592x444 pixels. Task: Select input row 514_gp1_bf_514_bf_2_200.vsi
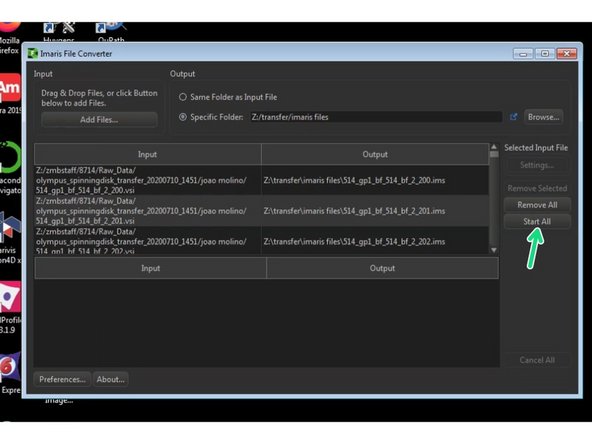pyautogui.click(x=148, y=180)
